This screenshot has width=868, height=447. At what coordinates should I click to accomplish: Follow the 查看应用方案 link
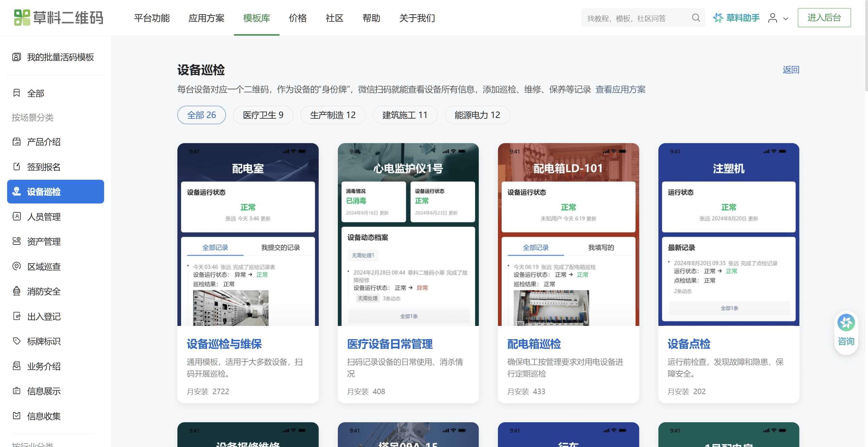click(x=620, y=90)
